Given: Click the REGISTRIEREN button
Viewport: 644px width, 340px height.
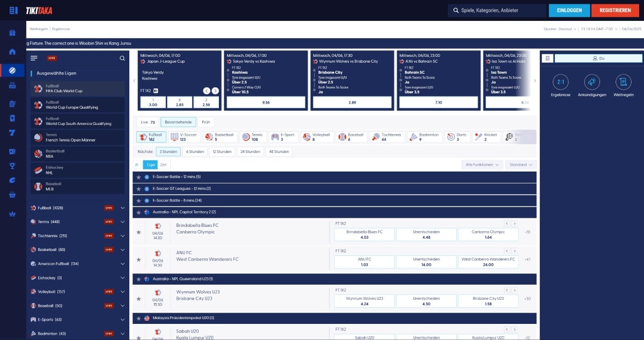Looking at the screenshot, I should tap(615, 10).
